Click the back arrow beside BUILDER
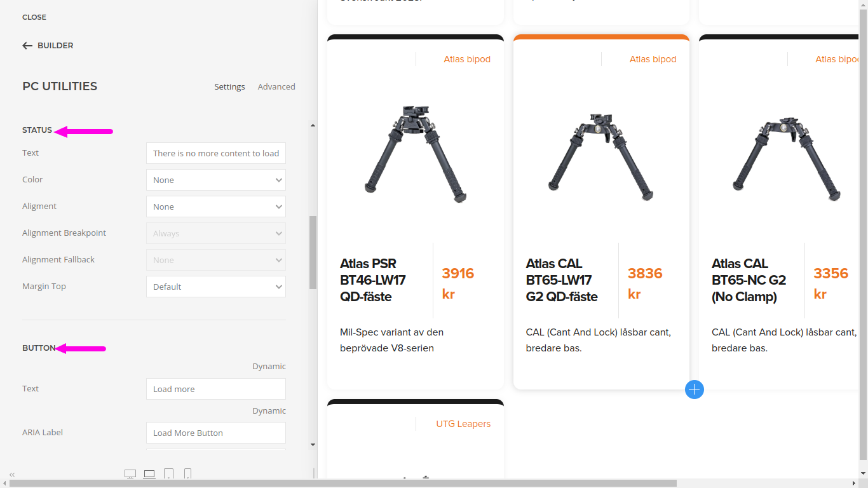The image size is (868, 488). tap(27, 46)
